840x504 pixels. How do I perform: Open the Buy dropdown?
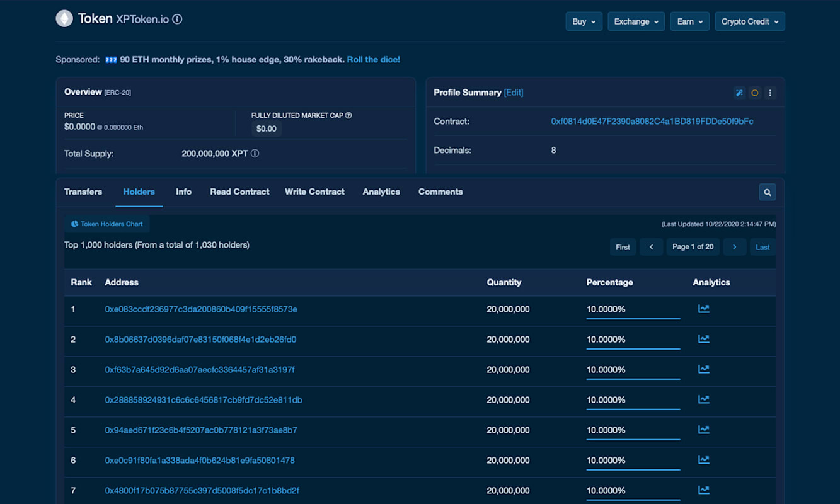tap(584, 21)
